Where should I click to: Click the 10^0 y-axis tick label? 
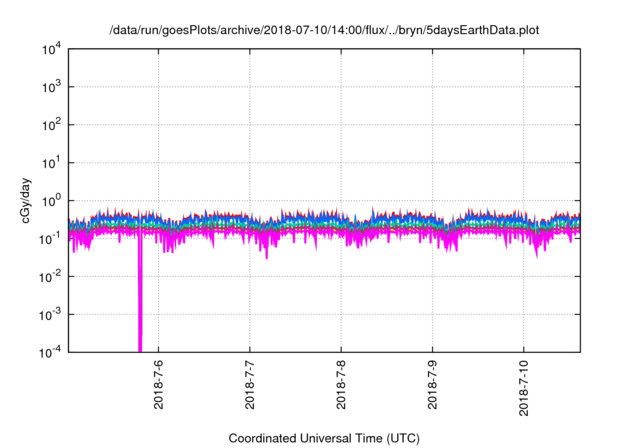(x=51, y=201)
